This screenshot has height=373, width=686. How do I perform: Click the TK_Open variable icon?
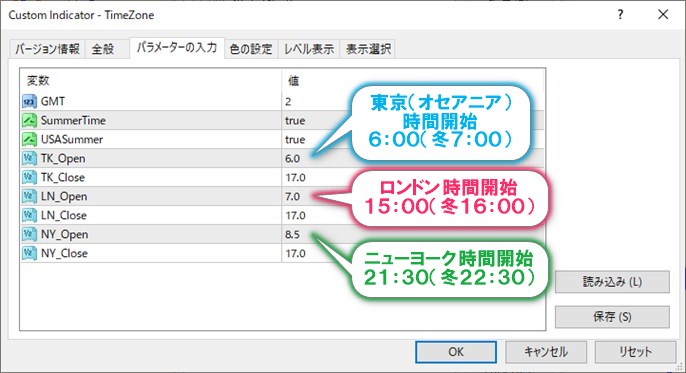coord(29,158)
